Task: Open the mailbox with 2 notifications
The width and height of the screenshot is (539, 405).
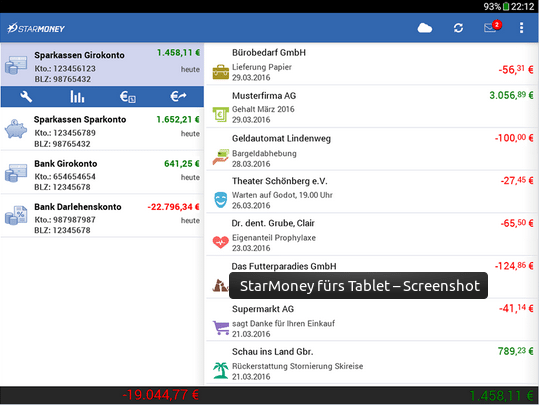Action: tap(492, 27)
